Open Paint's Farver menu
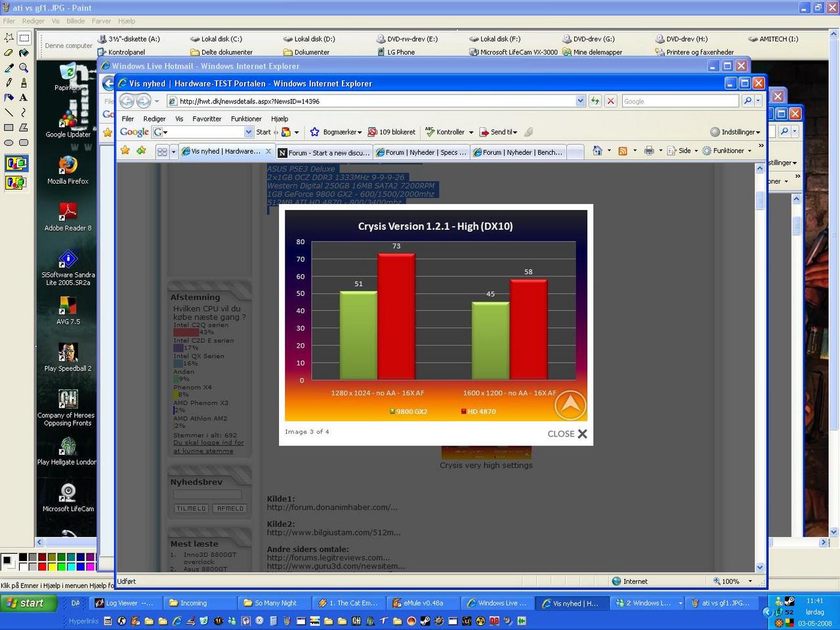840x630 pixels. coord(101,21)
